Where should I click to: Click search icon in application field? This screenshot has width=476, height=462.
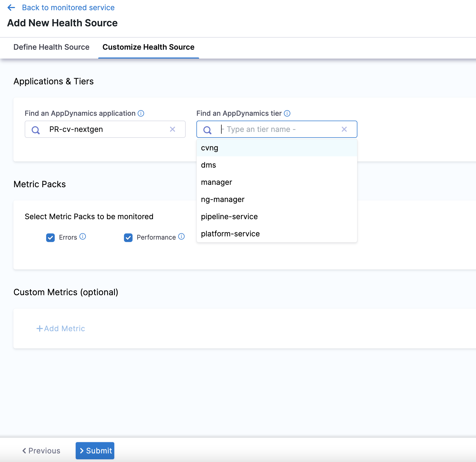pyautogui.click(x=36, y=130)
